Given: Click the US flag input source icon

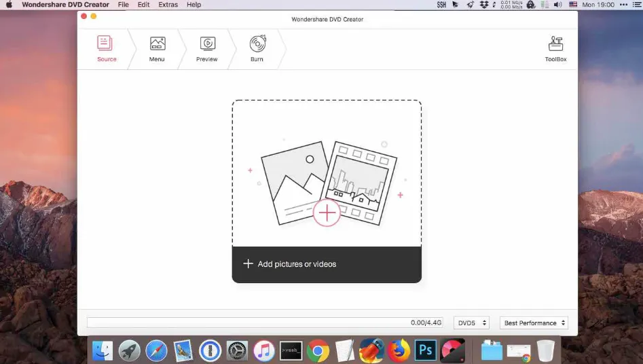Looking at the screenshot, I should click(x=573, y=5).
